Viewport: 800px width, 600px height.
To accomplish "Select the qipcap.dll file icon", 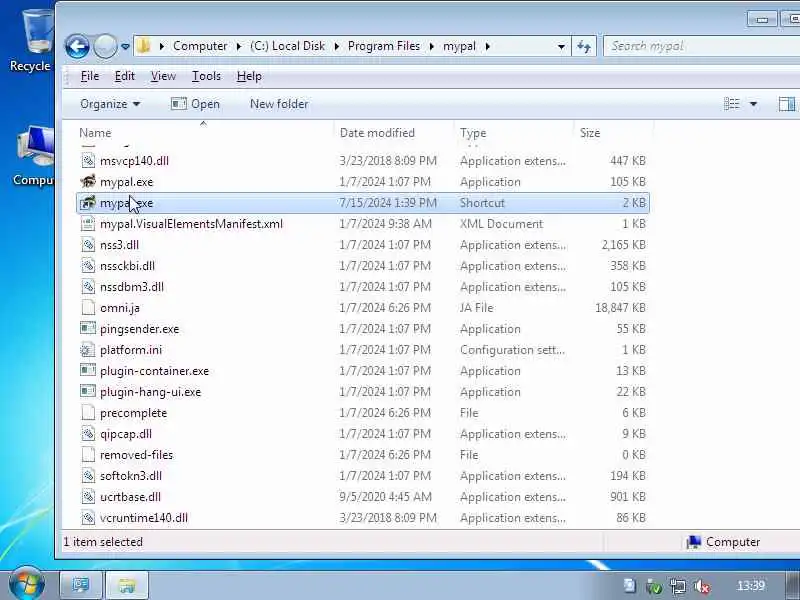I will [88, 434].
